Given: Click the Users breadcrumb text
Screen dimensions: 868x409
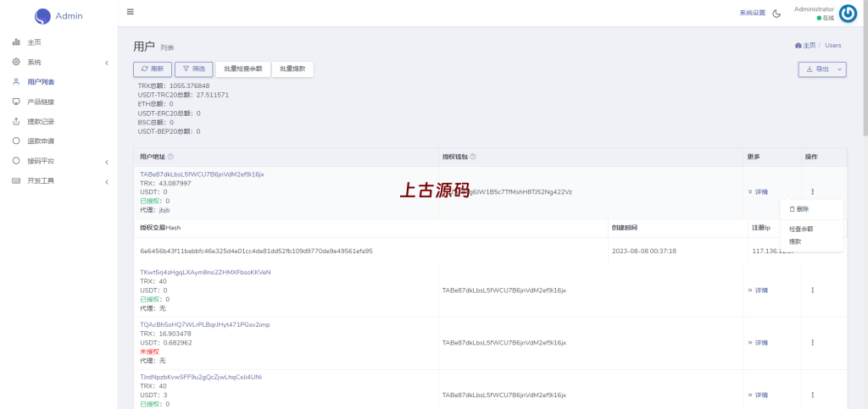Looking at the screenshot, I should click(833, 46).
